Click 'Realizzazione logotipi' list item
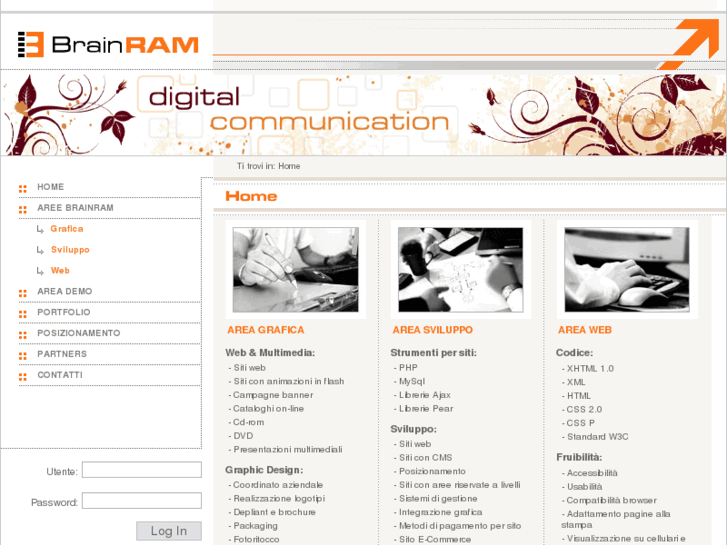727x545 pixels. click(277, 498)
